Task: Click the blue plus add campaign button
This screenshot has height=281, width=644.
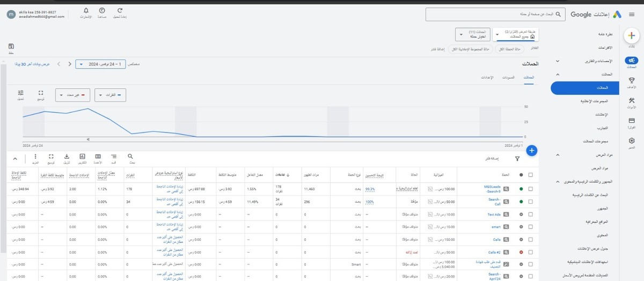Action: pos(531,151)
